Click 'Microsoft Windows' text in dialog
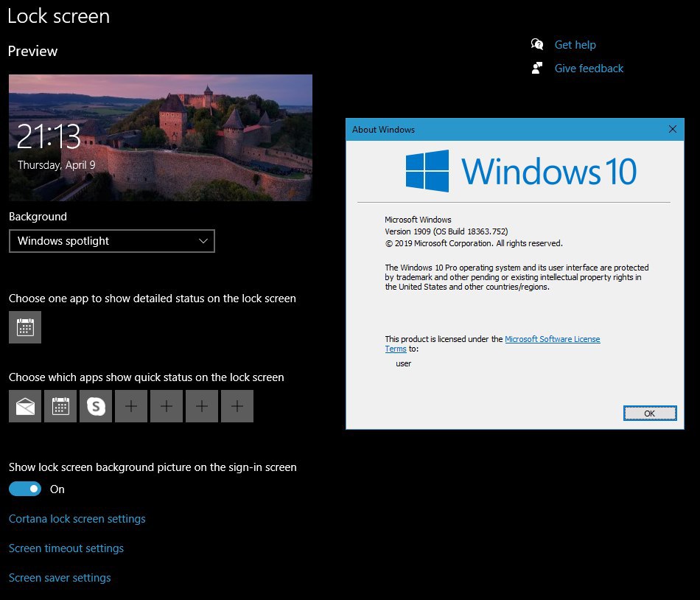 pos(418,220)
